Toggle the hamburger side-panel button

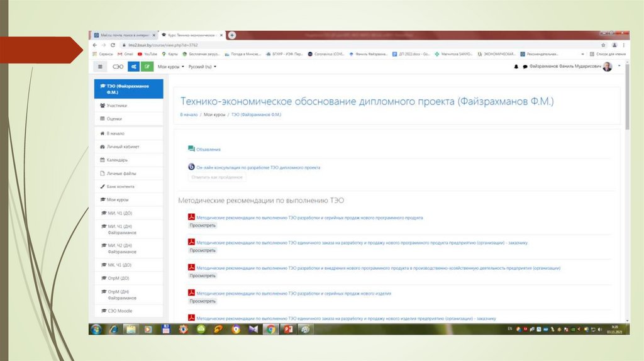(x=100, y=67)
